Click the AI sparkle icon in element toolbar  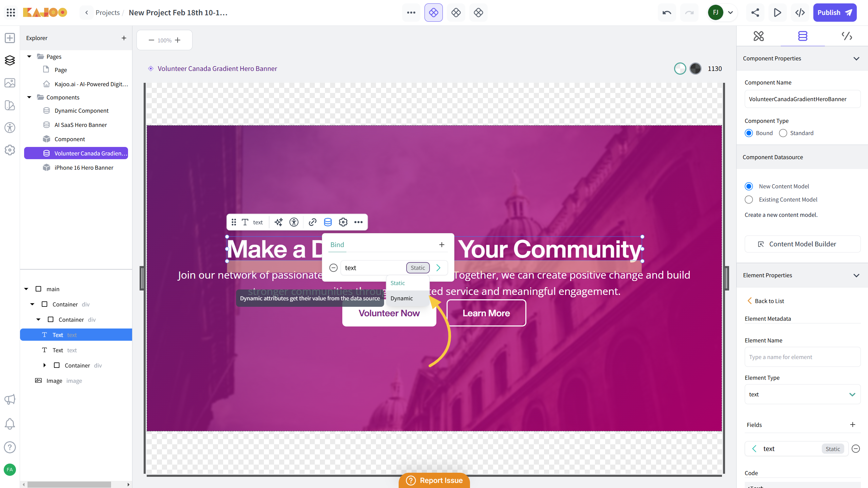[x=278, y=222]
